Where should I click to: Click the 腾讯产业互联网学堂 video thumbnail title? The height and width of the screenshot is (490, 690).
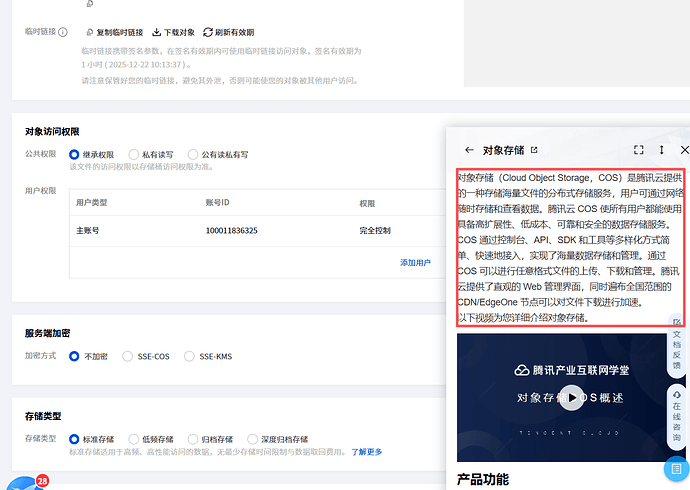(572, 370)
